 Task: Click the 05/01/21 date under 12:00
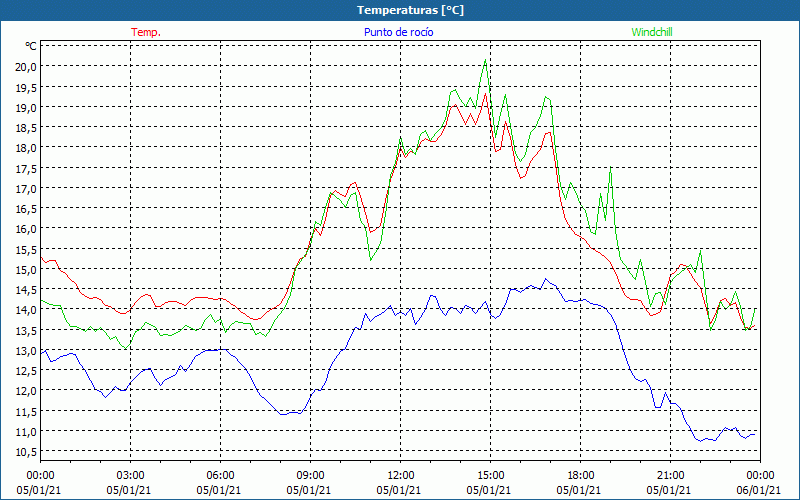[x=398, y=490]
